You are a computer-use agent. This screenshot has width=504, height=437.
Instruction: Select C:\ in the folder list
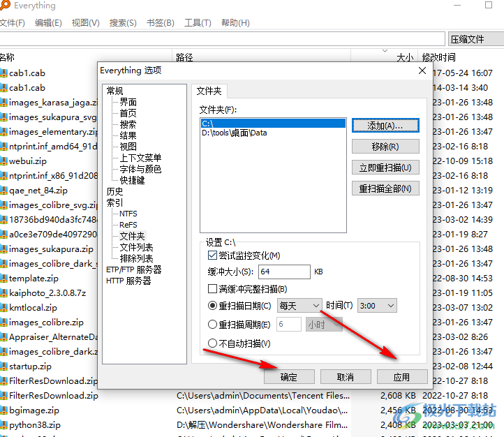(273, 124)
